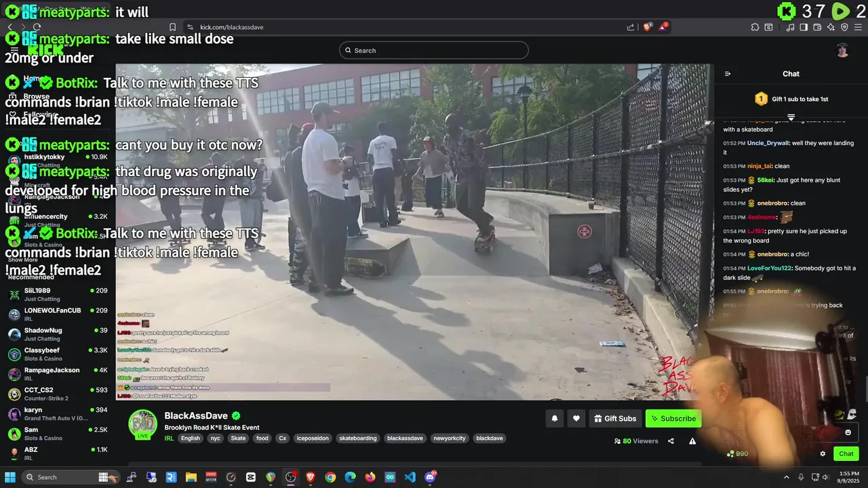This screenshot has width=868, height=488.
Task: Show hidden system tray icons chevron
Action: 787,477
